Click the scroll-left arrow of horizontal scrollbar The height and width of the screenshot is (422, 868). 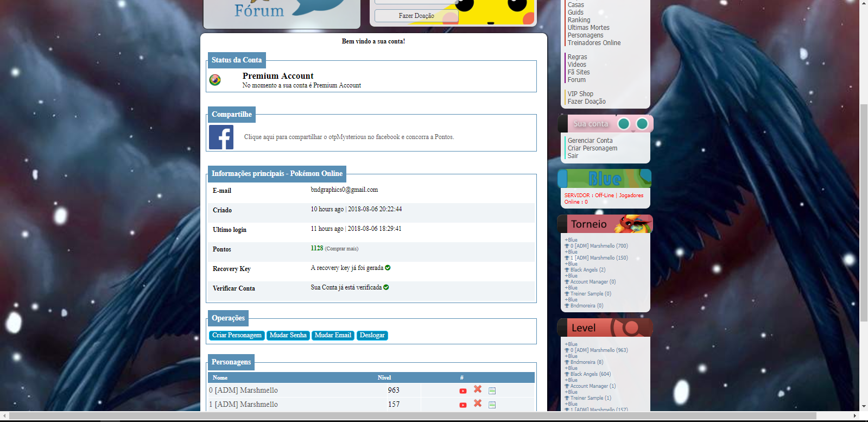point(4,415)
